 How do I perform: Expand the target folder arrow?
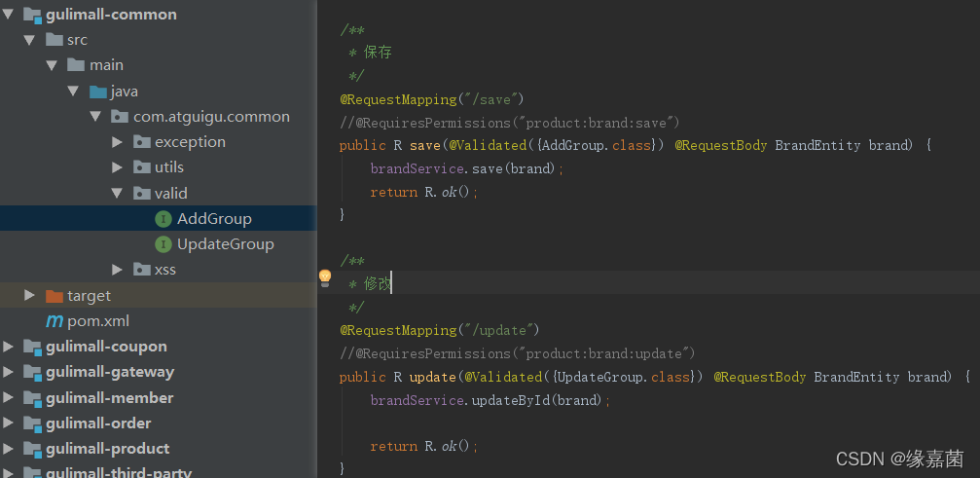pyautogui.click(x=29, y=295)
